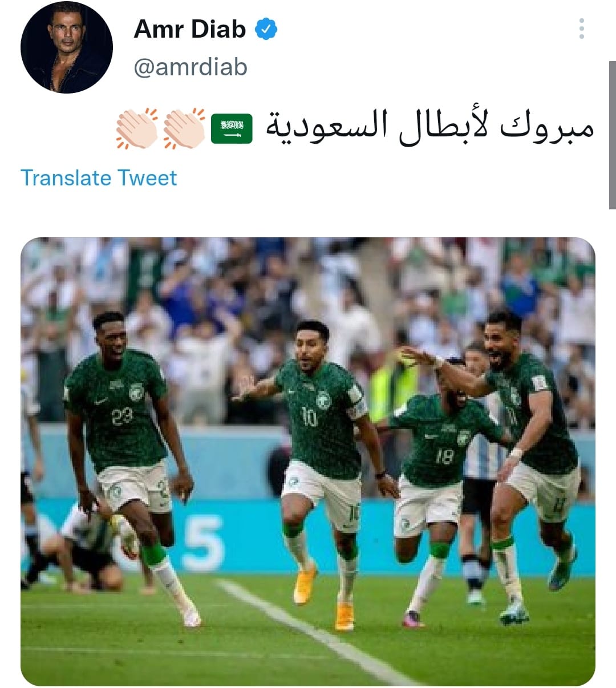Image resolution: width=616 pixels, height=688 pixels.
Task: Open the attached match photo
Action: tap(308, 462)
